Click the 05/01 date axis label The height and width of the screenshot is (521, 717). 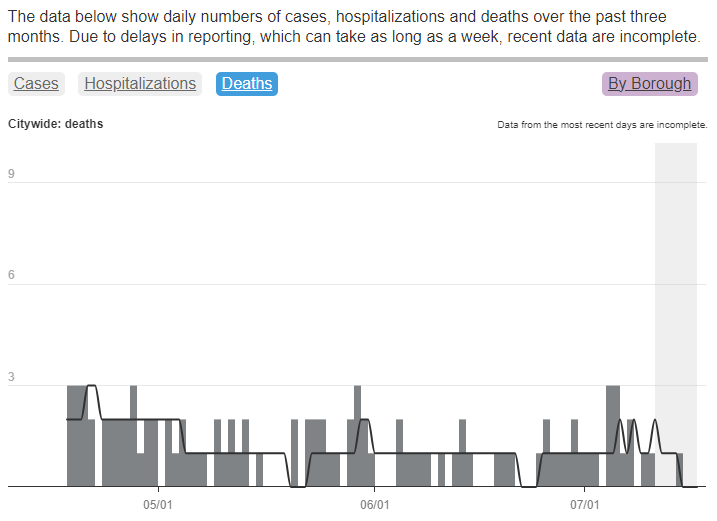click(159, 504)
